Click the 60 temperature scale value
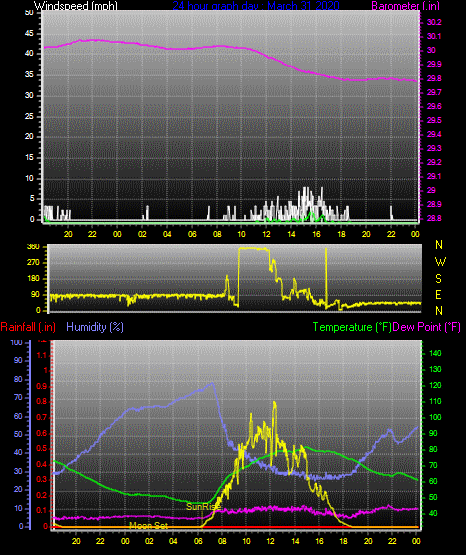Screen dimensions: 466x555 (x=433, y=481)
